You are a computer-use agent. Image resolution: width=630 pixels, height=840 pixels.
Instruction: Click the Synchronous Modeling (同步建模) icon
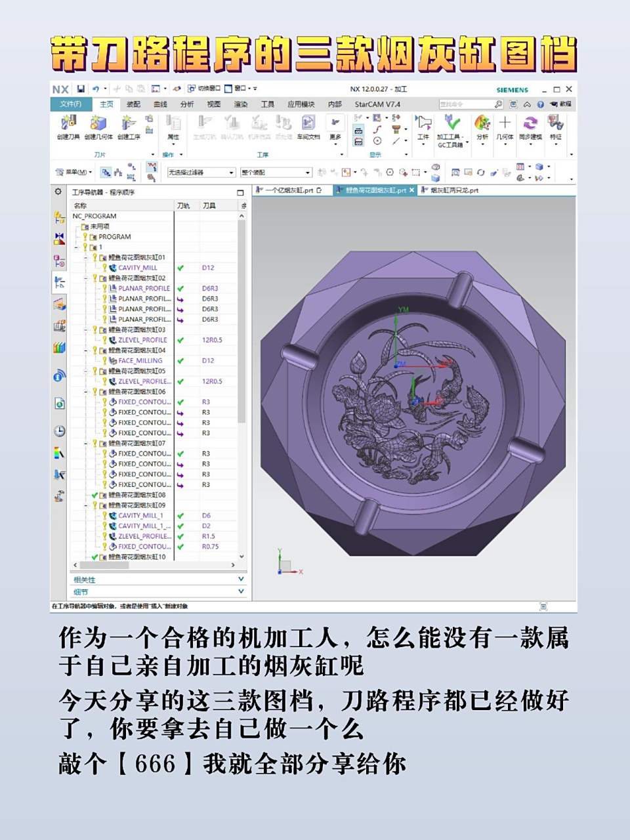tap(530, 127)
